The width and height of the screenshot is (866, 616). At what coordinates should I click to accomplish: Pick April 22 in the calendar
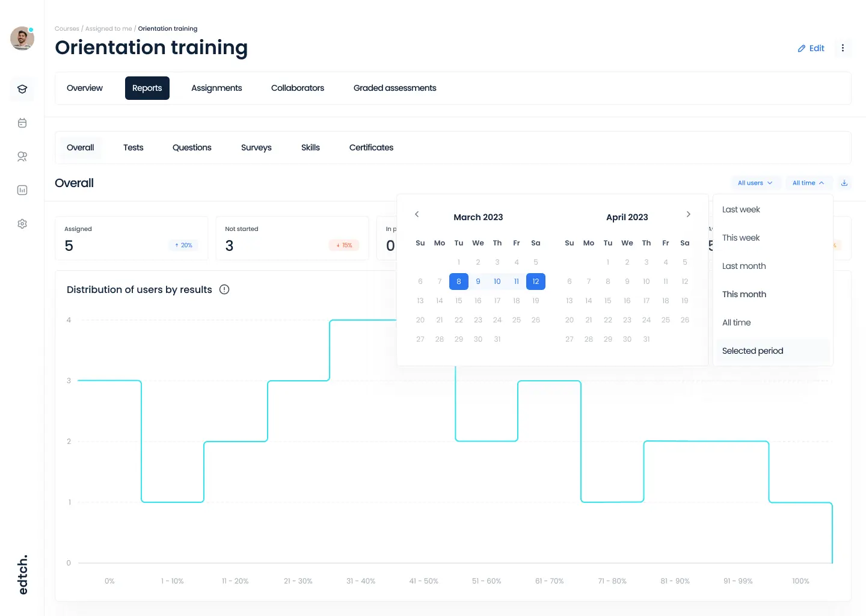608,320
